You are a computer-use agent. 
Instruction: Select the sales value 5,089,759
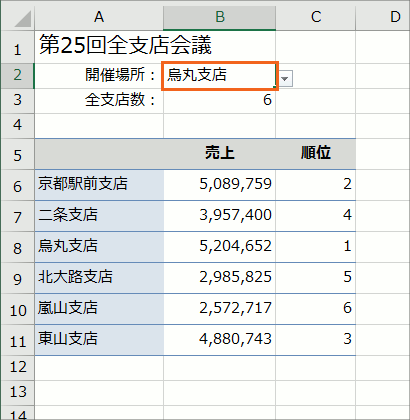click(x=220, y=185)
